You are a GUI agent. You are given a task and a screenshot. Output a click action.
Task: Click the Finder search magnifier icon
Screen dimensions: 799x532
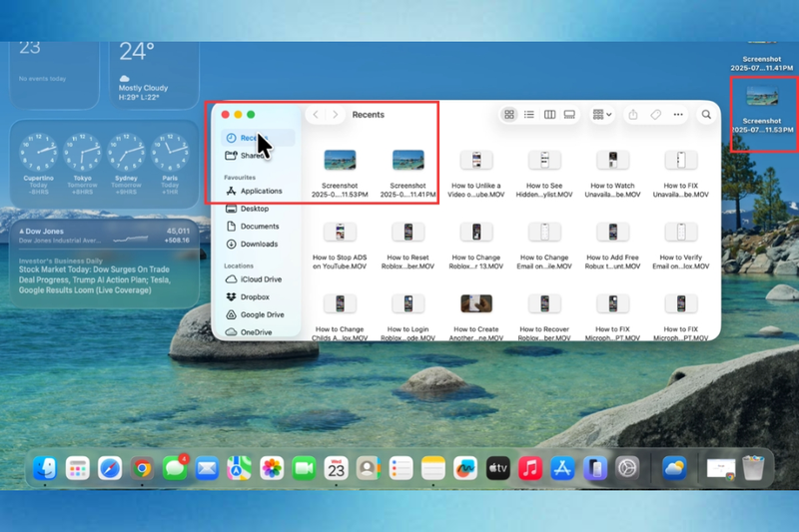[706, 115]
